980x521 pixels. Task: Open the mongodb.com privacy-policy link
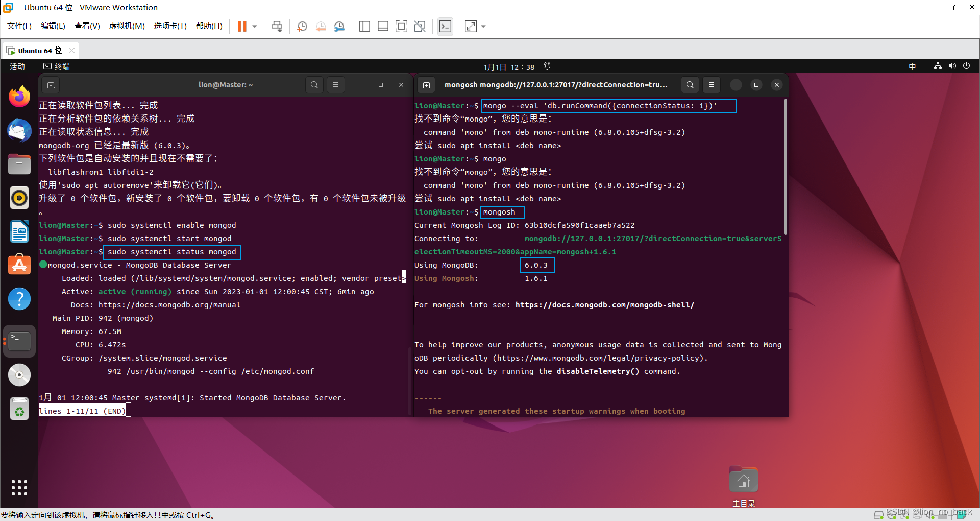(x=600, y=358)
